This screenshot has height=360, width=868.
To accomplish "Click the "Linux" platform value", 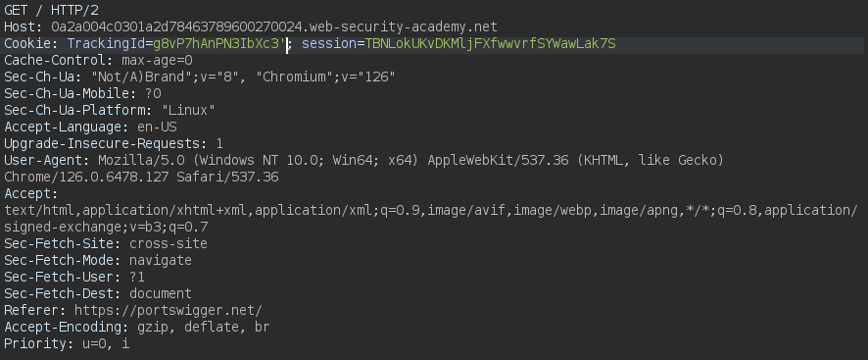I will tap(188, 111).
